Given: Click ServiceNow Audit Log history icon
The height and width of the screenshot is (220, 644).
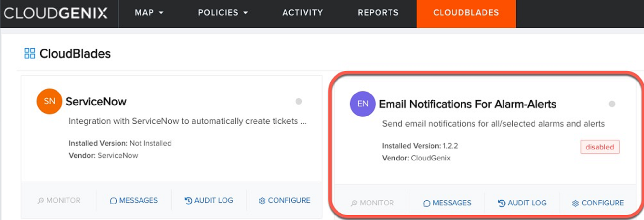Looking at the screenshot, I should [188, 201].
